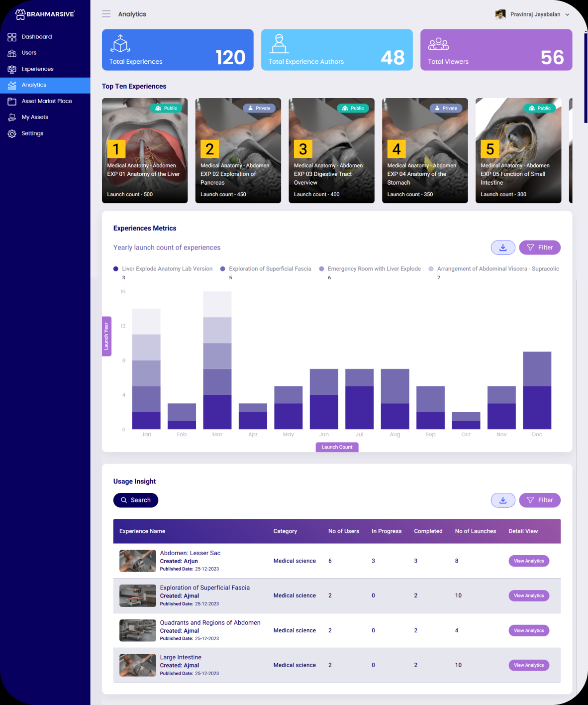Image resolution: width=588 pixels, height=705 pixels.
Task: Click View Analytics for Abdomen: Lesser Sac
Action: 529,561
